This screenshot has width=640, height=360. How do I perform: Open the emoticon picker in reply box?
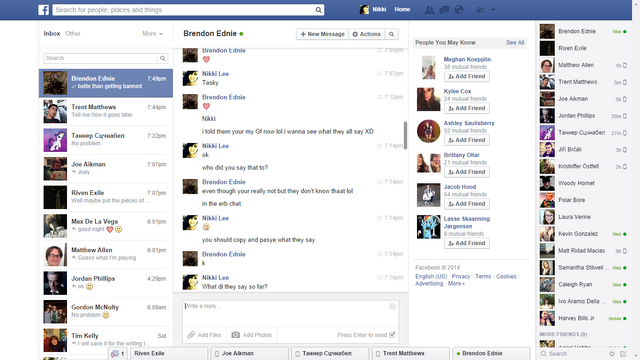click(x=392, y=306)
